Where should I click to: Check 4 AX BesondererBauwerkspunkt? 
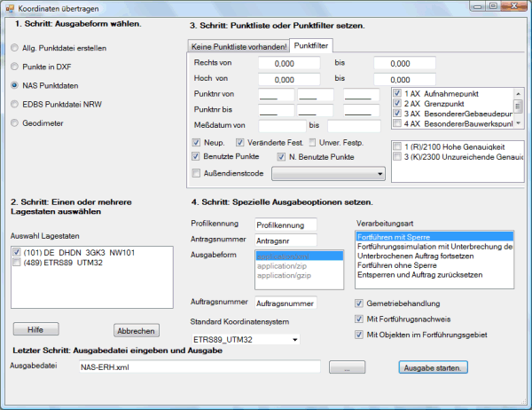click(397, 123)
